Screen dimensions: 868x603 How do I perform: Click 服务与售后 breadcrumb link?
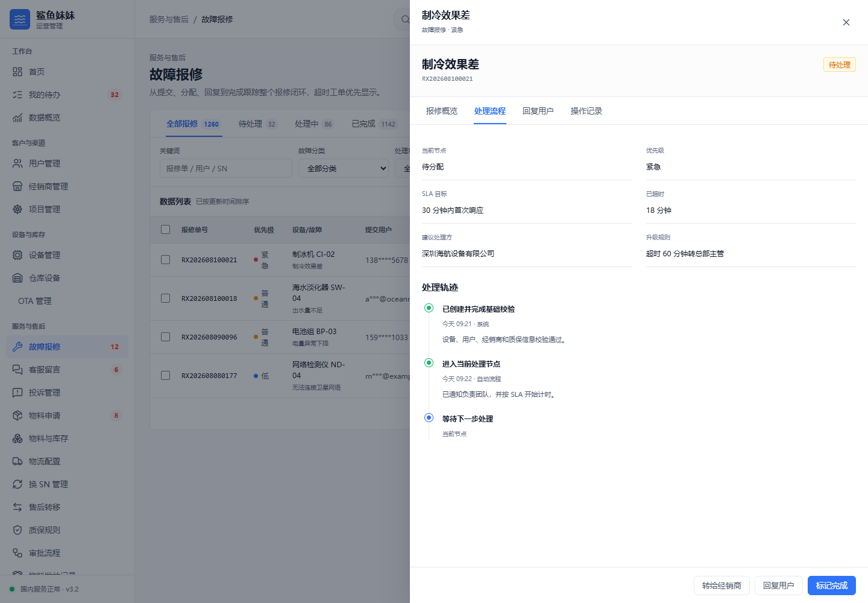click(x=169, y=19)
